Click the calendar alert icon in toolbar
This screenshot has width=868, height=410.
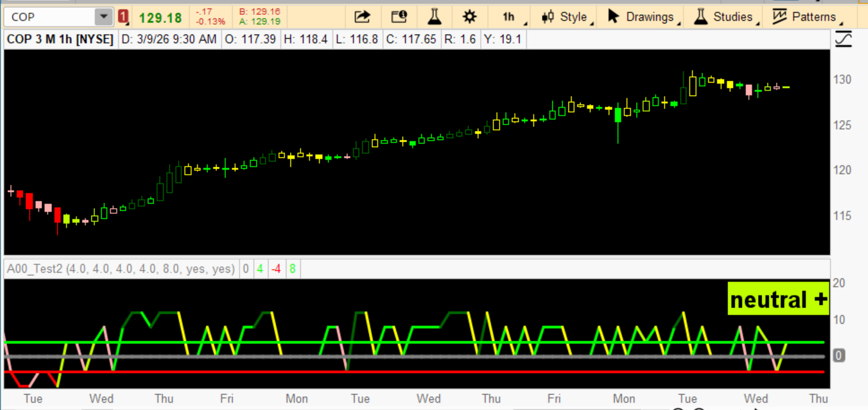click(x=399, y=17)
